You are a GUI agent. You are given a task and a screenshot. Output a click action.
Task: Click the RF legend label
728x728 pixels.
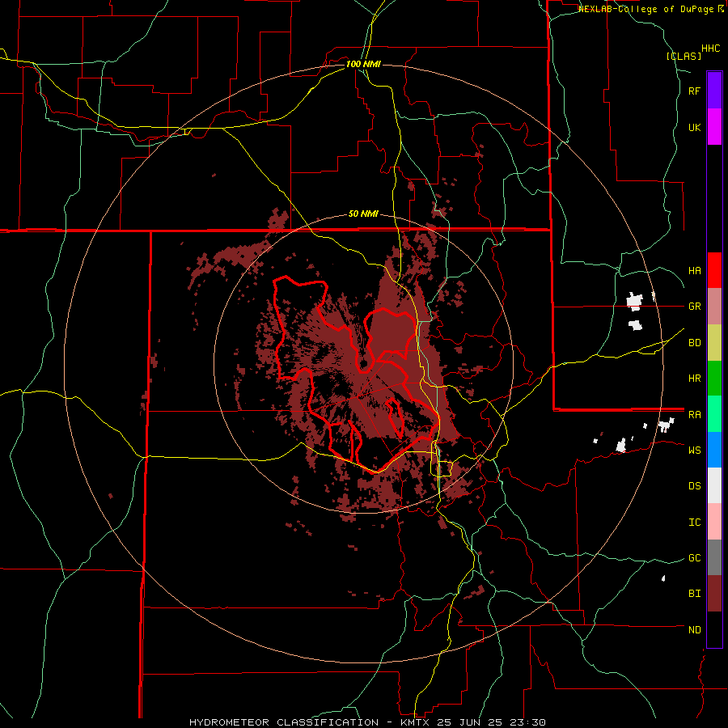point(695,91)
